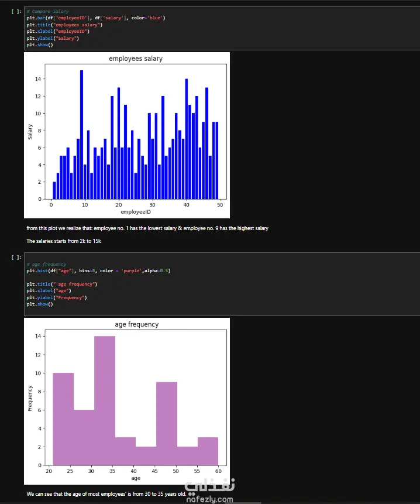Click the 'plt.xlabel("age")' code line
Screen dimensions: 420x504
49,291
